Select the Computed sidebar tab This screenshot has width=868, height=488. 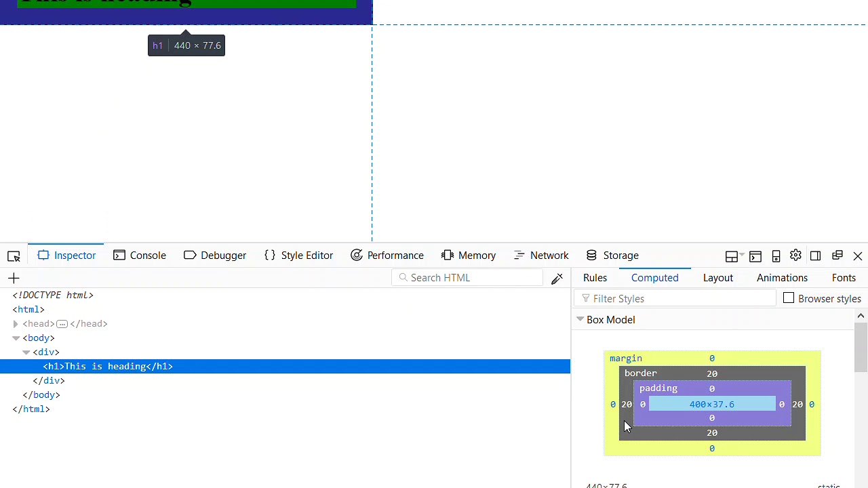[x=654, y=278]
